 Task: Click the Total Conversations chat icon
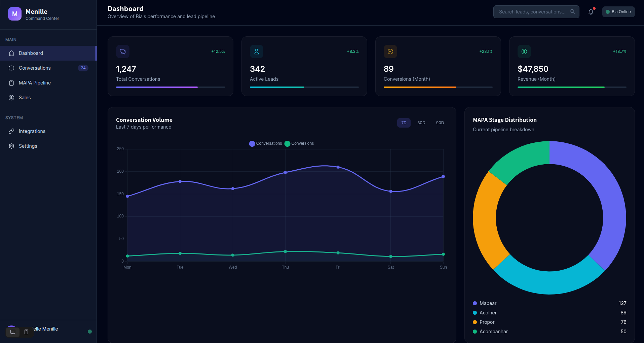123,52
